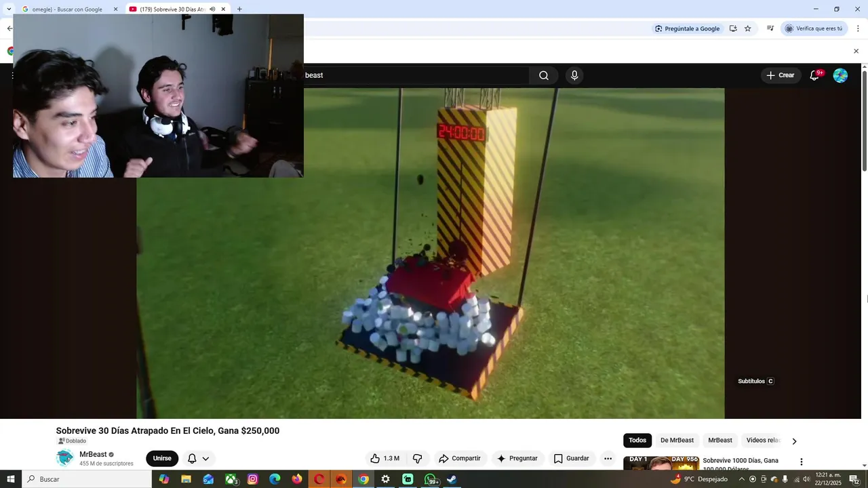868x488 pixels.
Task: Show hidden system tray icons chevron
Action: (741, 479)
